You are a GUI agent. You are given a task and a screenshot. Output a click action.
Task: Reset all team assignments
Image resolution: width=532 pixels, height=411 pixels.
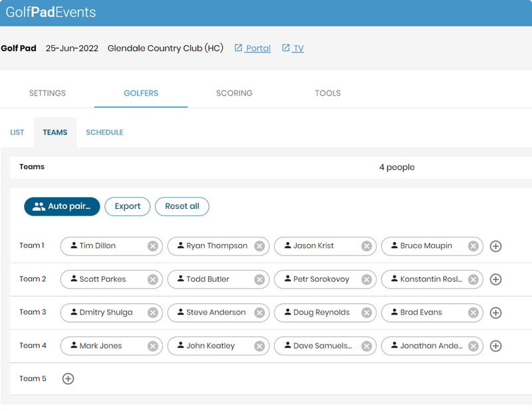pyautogui.click(x=182, y=206)
